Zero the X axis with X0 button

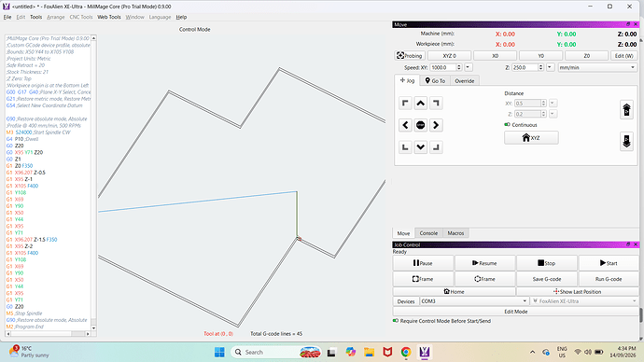tap(495, 55)
